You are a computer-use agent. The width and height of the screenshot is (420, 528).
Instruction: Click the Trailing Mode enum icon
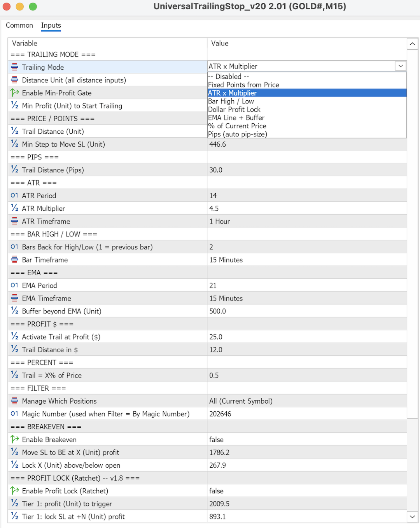coord(14,67)
